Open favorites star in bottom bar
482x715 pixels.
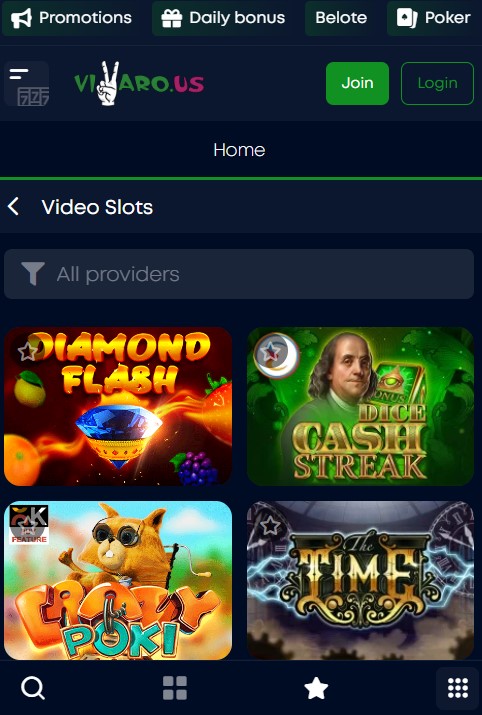316,688
